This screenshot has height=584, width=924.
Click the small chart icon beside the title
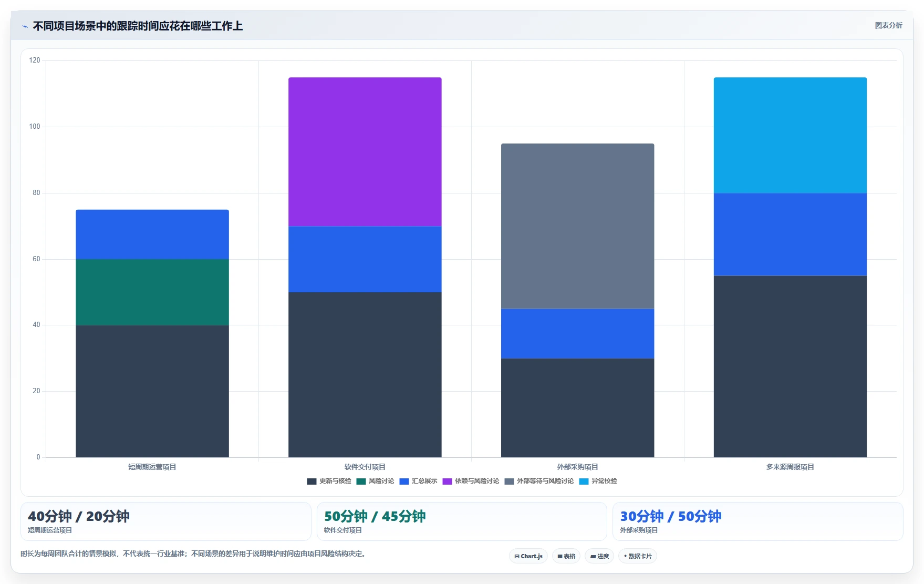point(25,26)
